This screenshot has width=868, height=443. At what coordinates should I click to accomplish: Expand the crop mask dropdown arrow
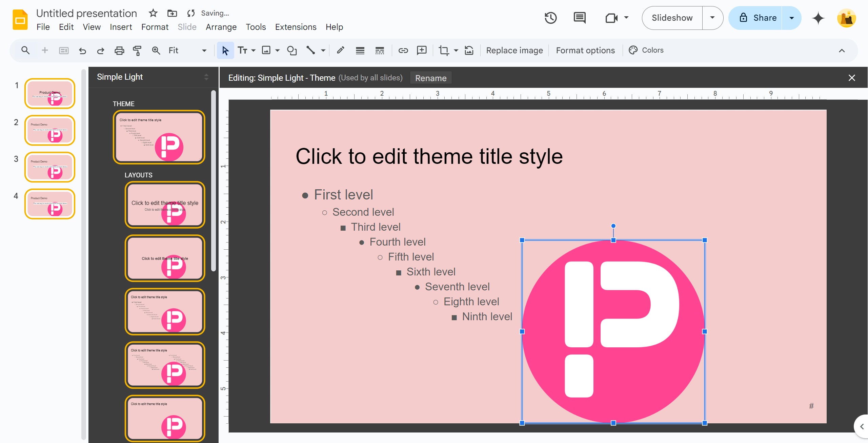(x=456, y=51)
